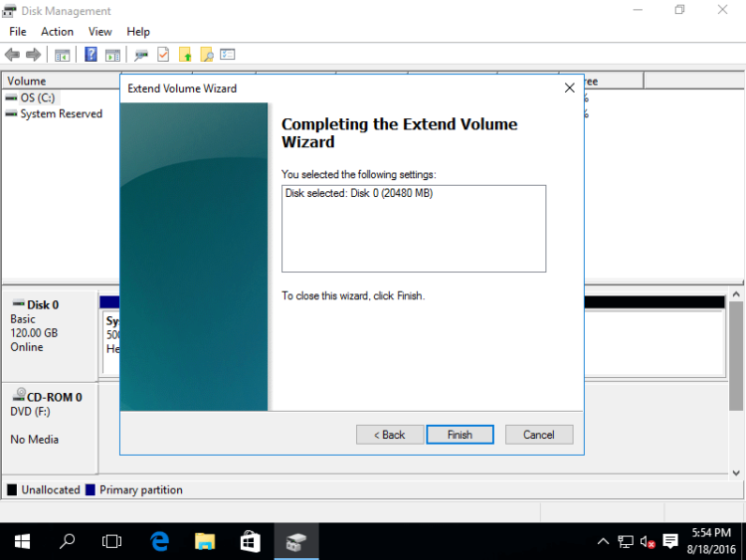Show hidden icons in system tray
The height and width of the screenshot is (560, 746).
tap(603, 542)
